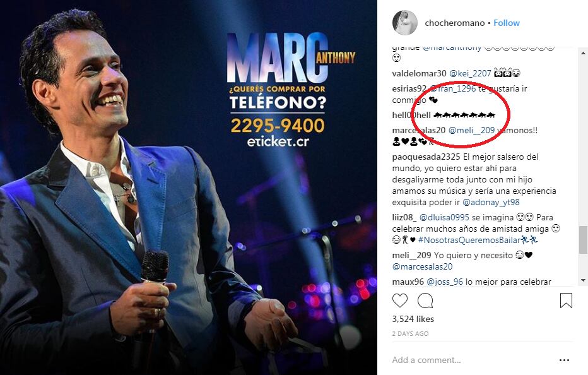Screen dimensions: 588x375
Task: Follow the chocheromano account
Action: pos(506,23)
